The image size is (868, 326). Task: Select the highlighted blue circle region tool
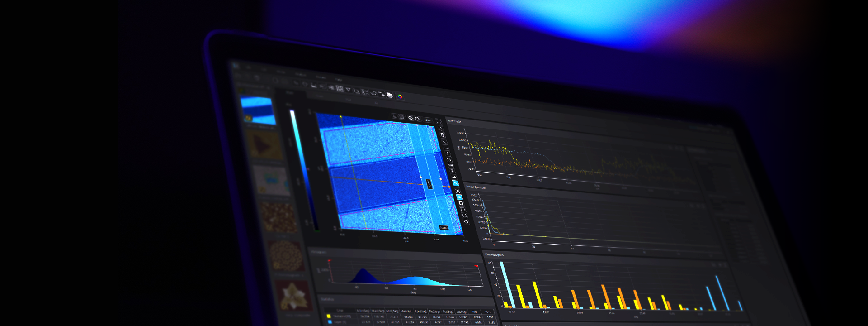click(x=459, y=197)
